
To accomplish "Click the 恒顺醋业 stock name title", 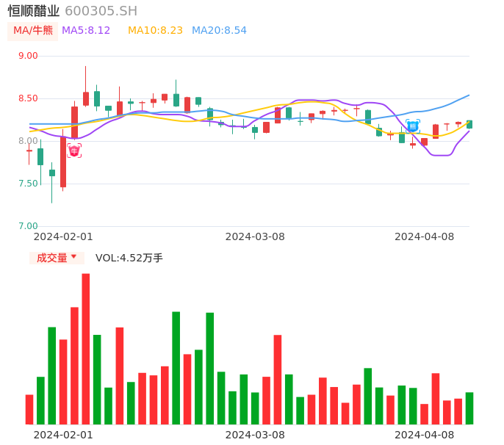I will point(34,11).
